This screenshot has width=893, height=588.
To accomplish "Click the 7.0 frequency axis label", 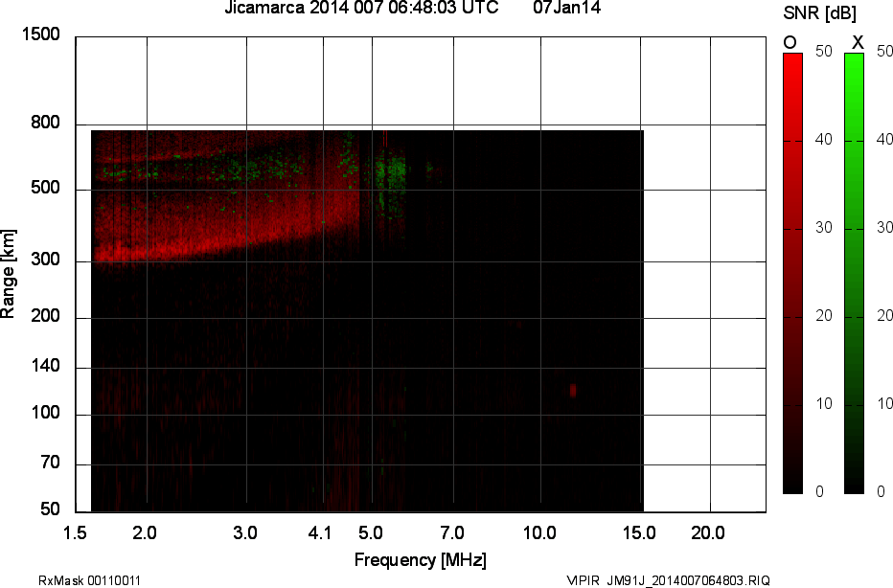I will (x=452, y=533).
